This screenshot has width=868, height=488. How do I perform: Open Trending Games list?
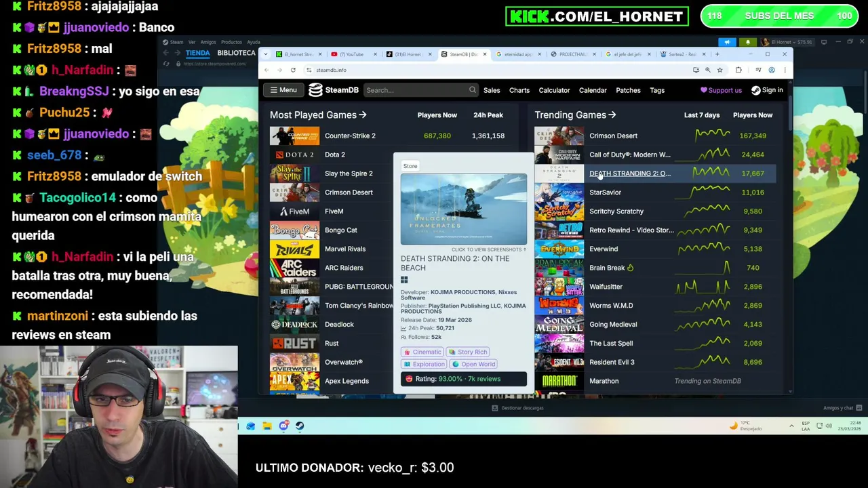[575, 115]
